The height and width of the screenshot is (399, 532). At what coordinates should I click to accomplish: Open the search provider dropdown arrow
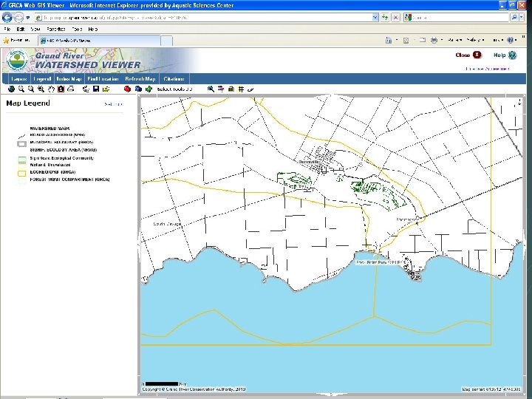[521, 17]
